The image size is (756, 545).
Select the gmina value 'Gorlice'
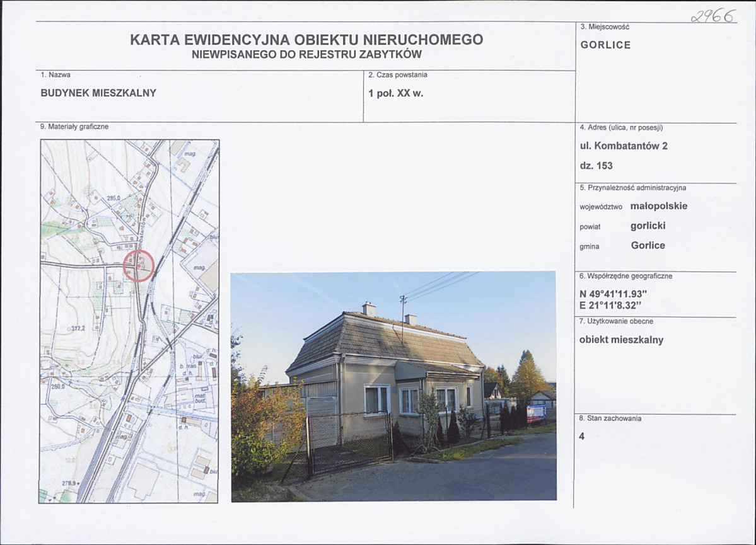(x=648, y=245)
